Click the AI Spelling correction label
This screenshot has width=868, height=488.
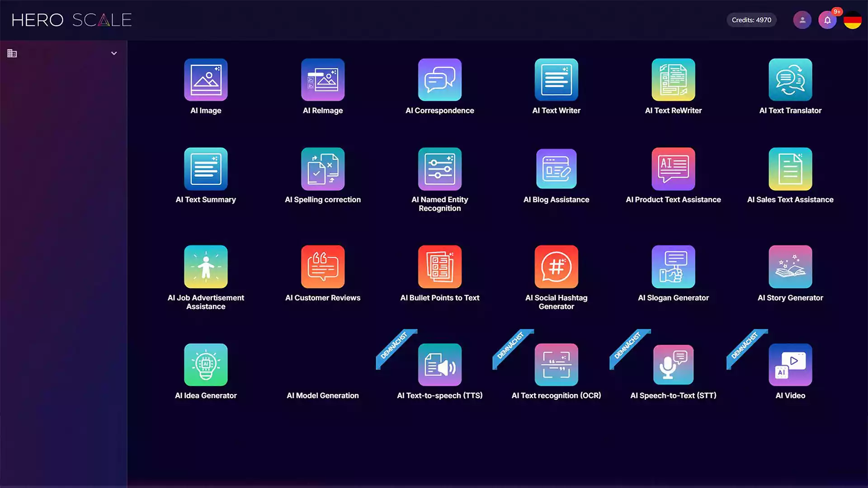pyautogui.click(x=323, y=200)
